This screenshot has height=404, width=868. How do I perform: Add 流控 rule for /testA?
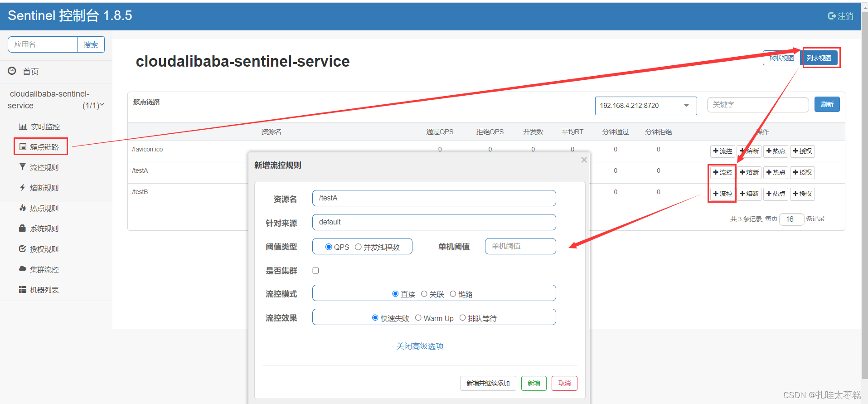723,172
